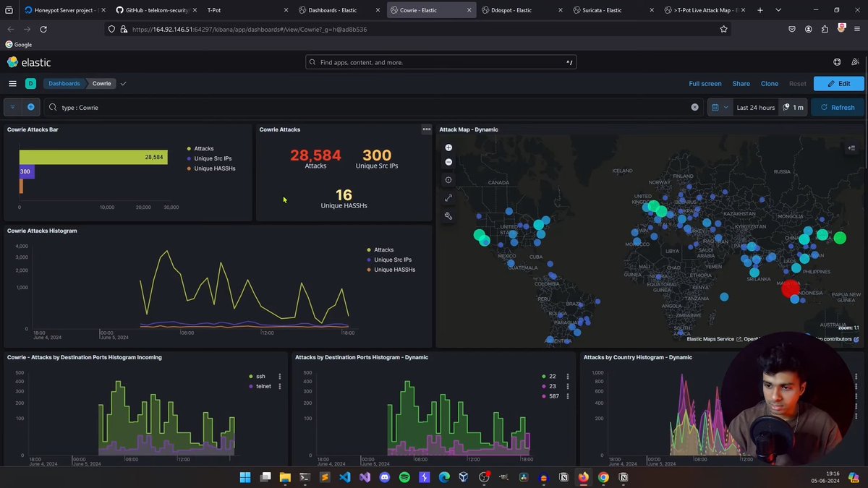Expand the time range dropdown chevron
The width and height of the screenshot is (868, 488).
pyautogui.click(x=726, y=107)
